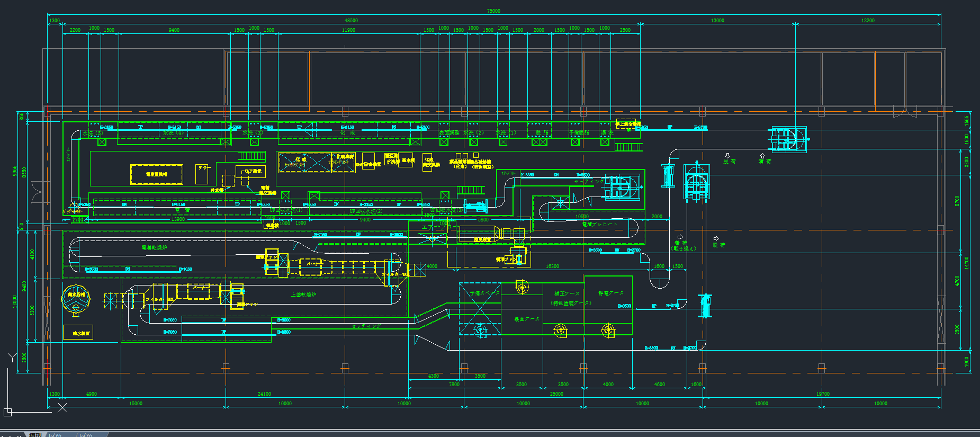Click the X-shaped crosshair marker at bottom left

[62, 407]
